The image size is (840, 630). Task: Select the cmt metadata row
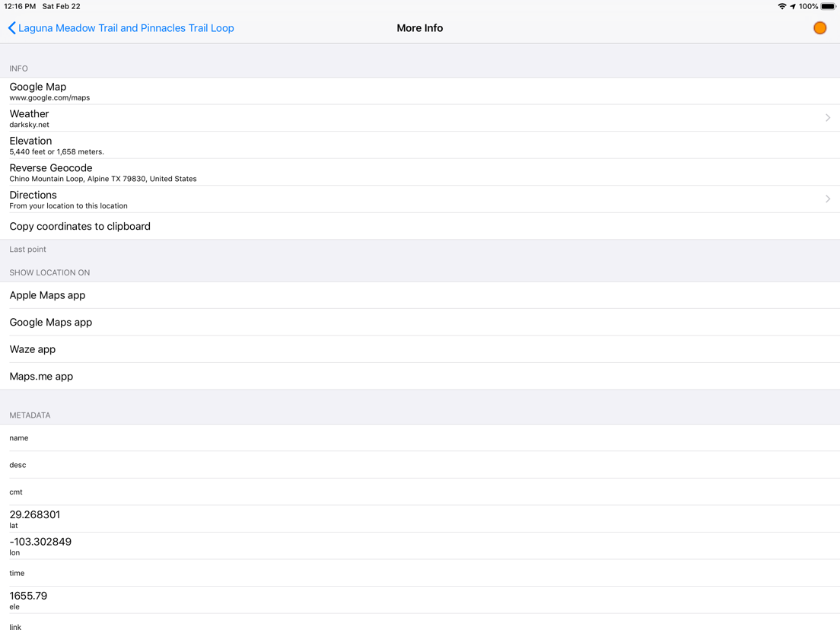[x=420, y=492]
